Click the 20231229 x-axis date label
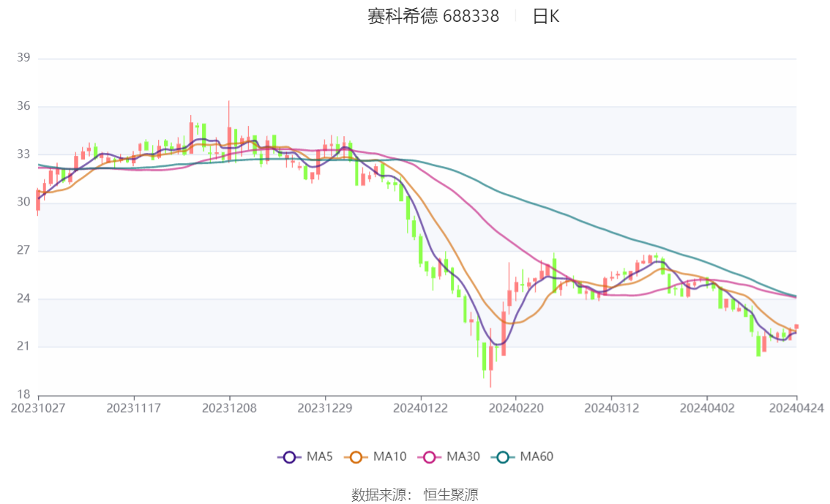Viewport: 830px width, 504px height. point(325,408)
